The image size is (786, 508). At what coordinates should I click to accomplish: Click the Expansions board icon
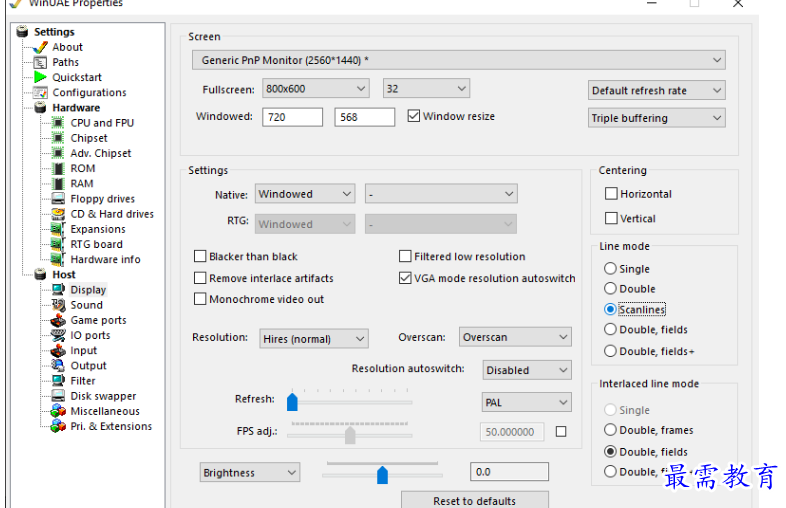click(58, 229)
